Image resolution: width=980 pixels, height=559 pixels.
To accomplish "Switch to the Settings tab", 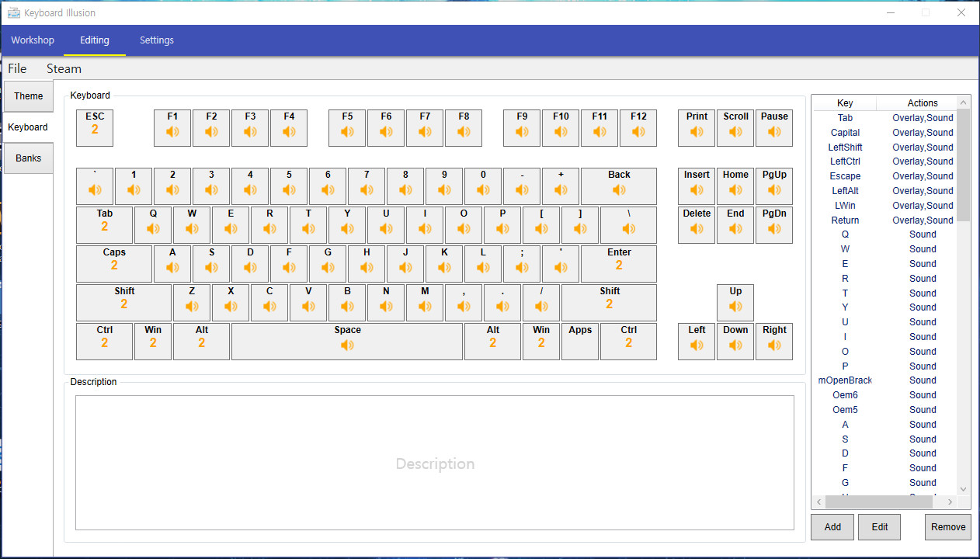I will (x=156, y=40).
